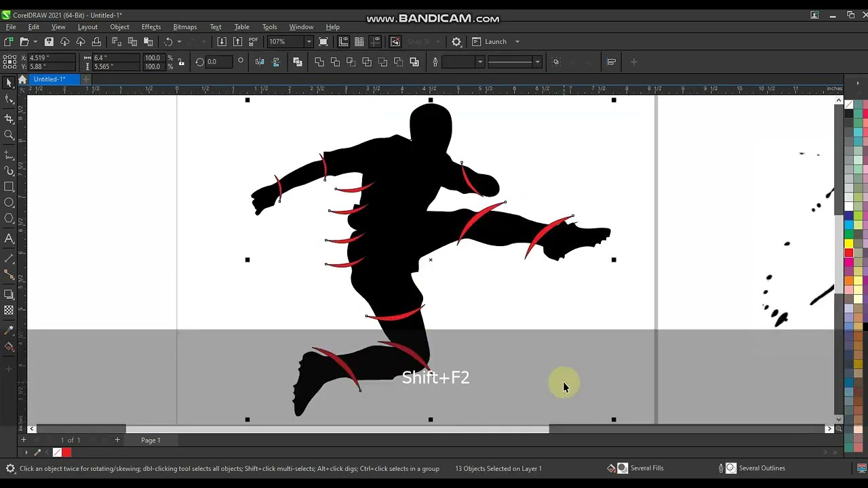
Task: Pick the yellow swatch in color palette
Action: click(848, 244)
